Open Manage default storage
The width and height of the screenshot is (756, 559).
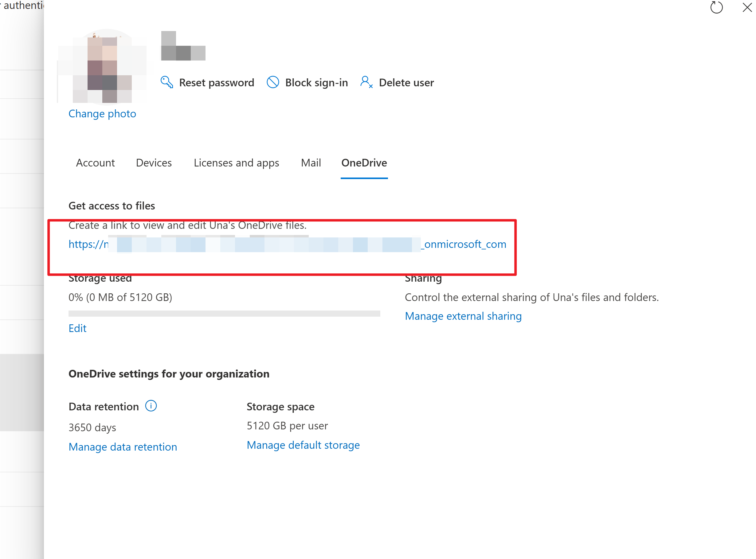[303, 445]
